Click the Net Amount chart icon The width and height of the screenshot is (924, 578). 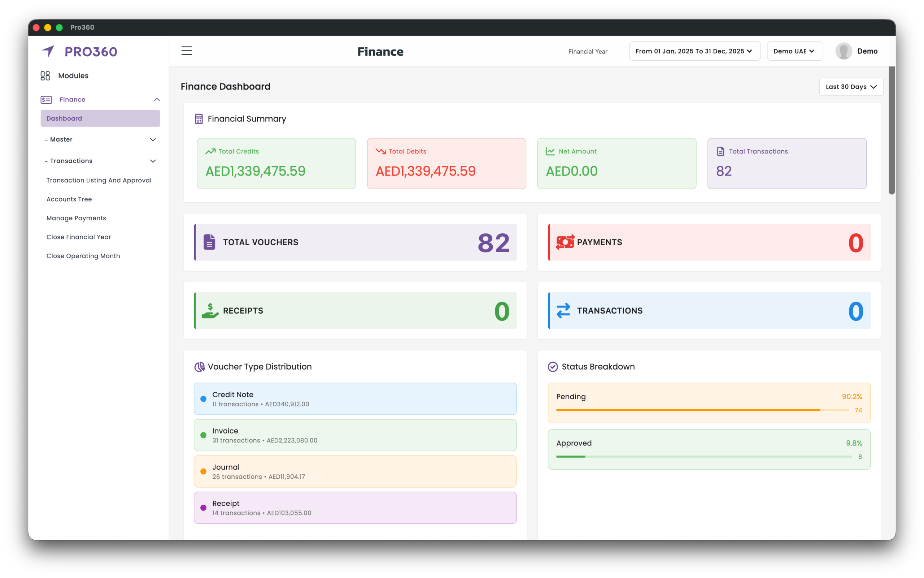point(550,151)
